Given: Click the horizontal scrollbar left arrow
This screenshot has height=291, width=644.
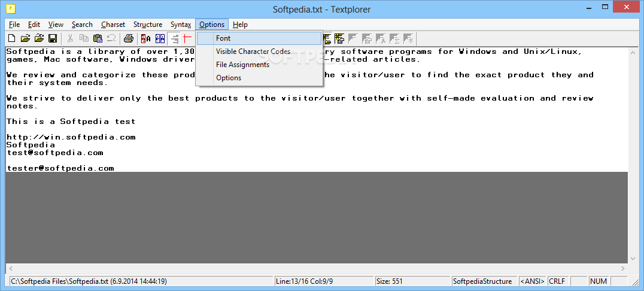Looking at the screenshot, I should 10,268.
